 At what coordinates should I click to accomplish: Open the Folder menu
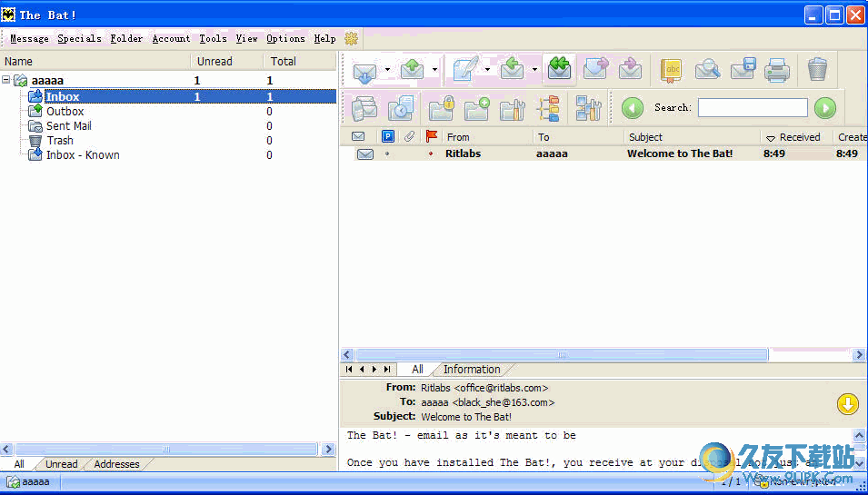coord(126,38)
